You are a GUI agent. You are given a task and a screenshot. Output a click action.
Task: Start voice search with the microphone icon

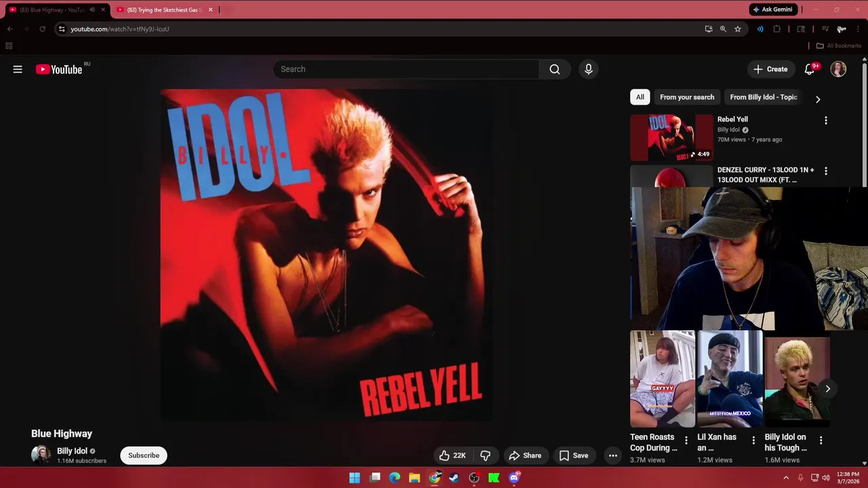pyautogui.click(x=589, y=69)
